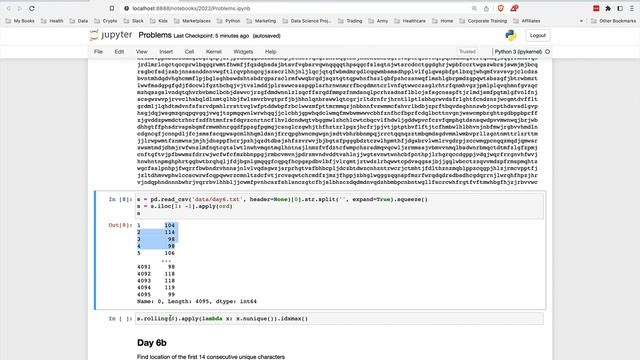
Task: Click the Jupyter logo
Action: point(111,36)
